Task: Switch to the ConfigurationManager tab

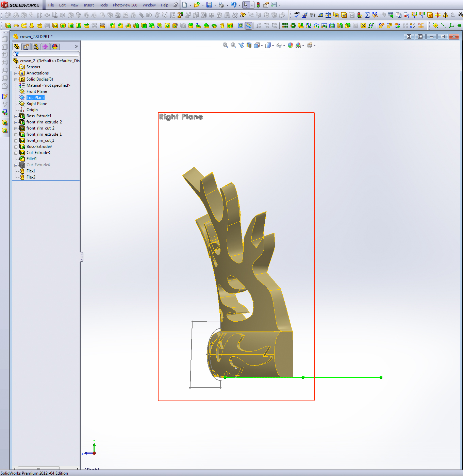Action: point(36,47)
